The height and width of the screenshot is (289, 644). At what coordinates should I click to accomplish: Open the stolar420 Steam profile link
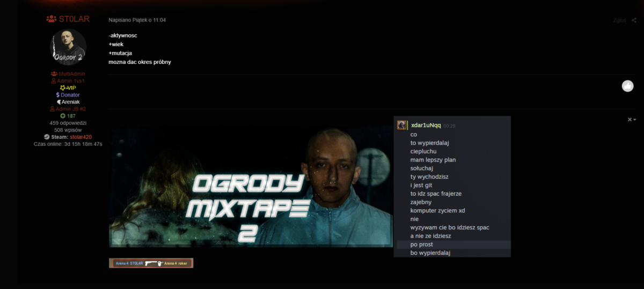pos(81,137)
